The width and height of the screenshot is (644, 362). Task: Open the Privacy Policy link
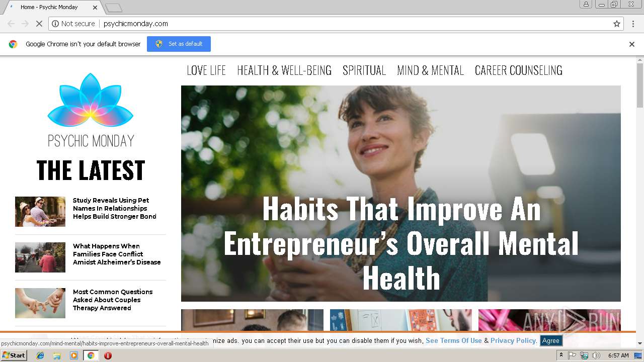pyautogui.click(x=513, y=340)
